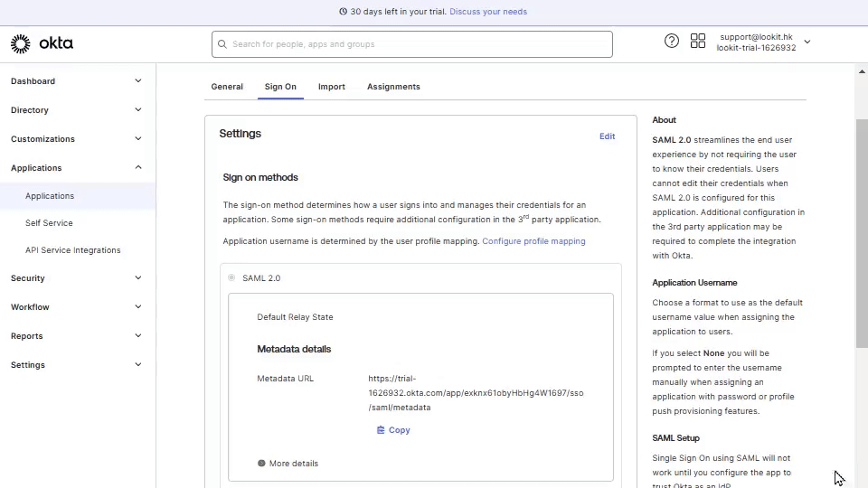868x488 pixels.
Task: Select the SAML 2.0 radio button
Action: tap(231, 277)
